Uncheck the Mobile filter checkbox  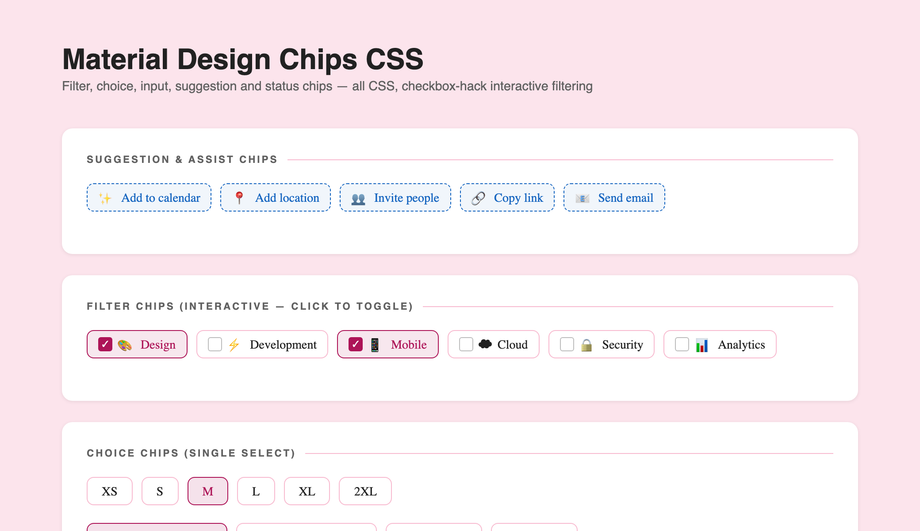(356, 344)
